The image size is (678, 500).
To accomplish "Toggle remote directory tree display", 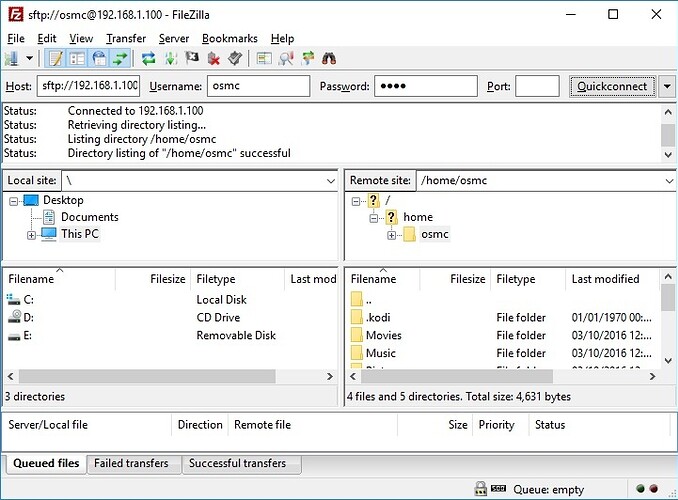I will 99,58.
